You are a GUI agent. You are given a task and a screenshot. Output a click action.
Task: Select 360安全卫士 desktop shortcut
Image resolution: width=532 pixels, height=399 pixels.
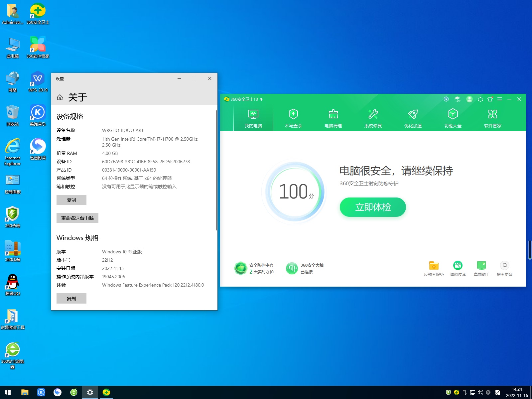click(38, 14)
